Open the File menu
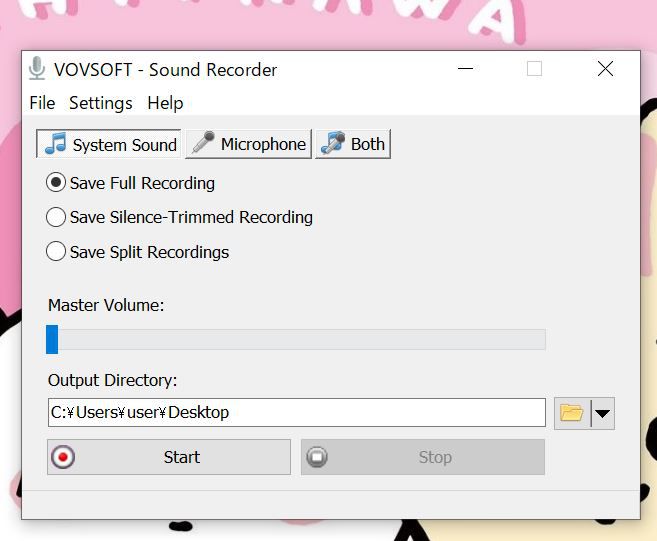The image size is (657, 541). click(42, 103)
